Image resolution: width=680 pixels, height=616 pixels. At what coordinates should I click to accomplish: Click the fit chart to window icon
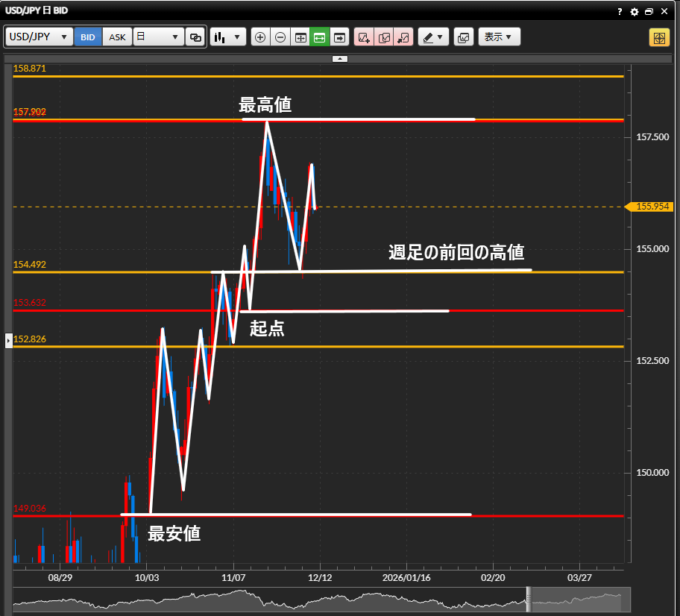(300, 37)
